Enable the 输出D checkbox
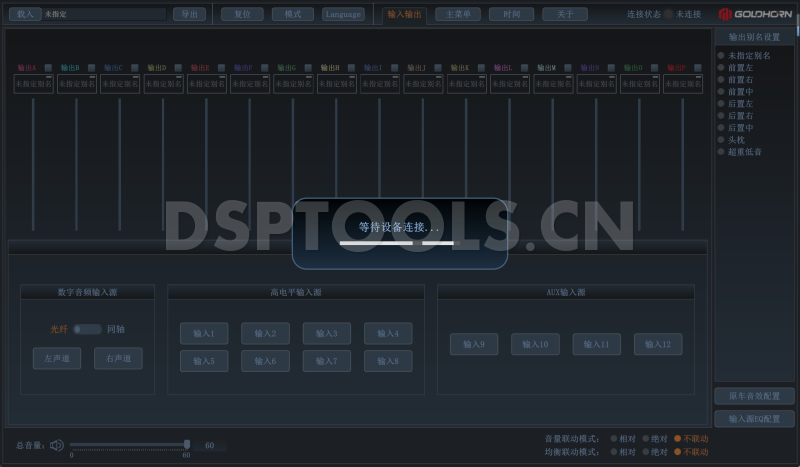The height and width of the screenshot is (467, 800). [178, 68]
